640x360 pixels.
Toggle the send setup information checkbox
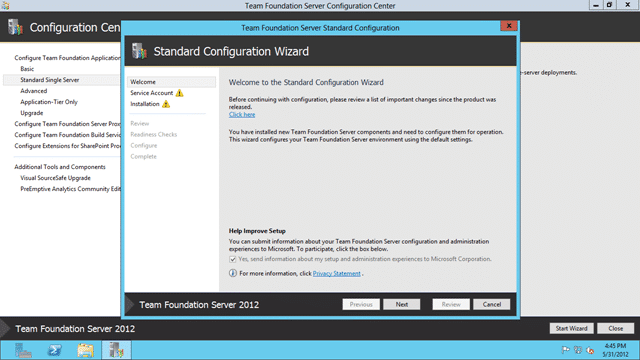click(233, 259)
